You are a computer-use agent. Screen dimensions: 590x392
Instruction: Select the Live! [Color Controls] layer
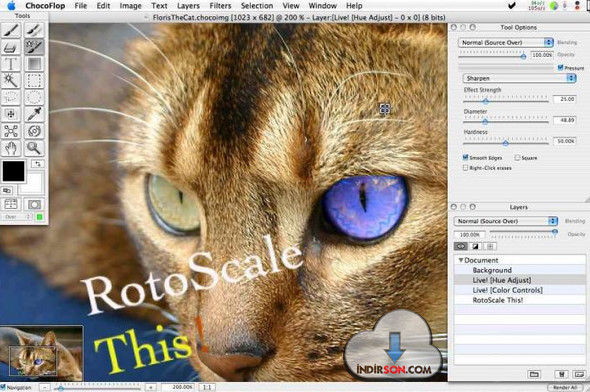click(x=520, y=290)
